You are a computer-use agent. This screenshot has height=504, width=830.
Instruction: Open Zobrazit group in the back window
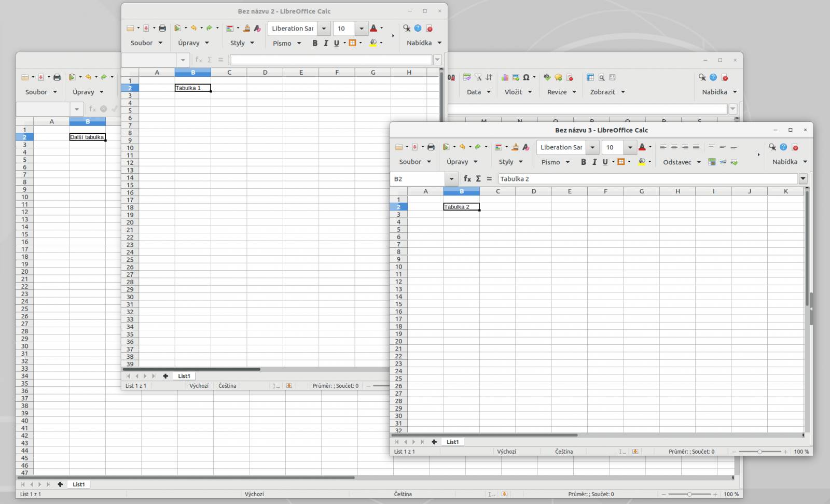tap(607, 92)
